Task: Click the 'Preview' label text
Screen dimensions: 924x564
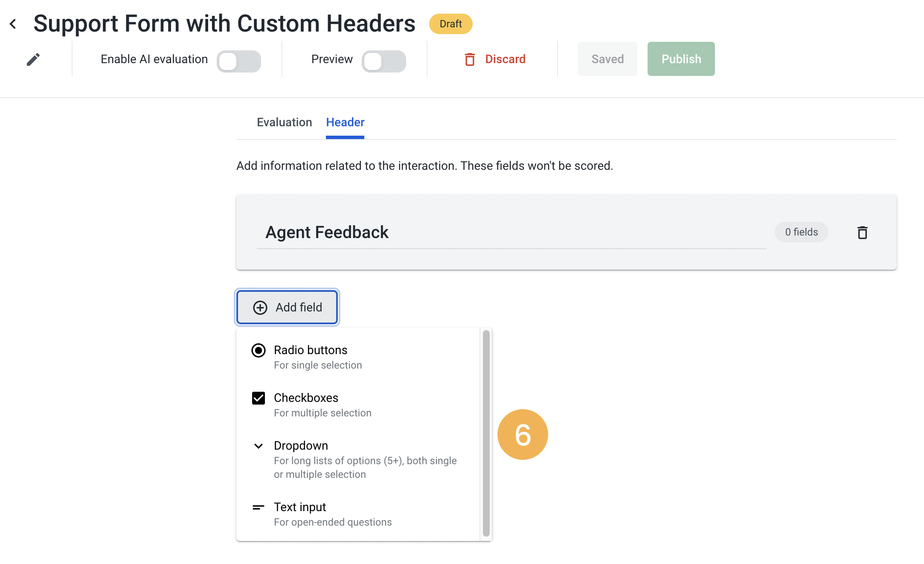Action: pyautogui.click(x=332, y=59)
